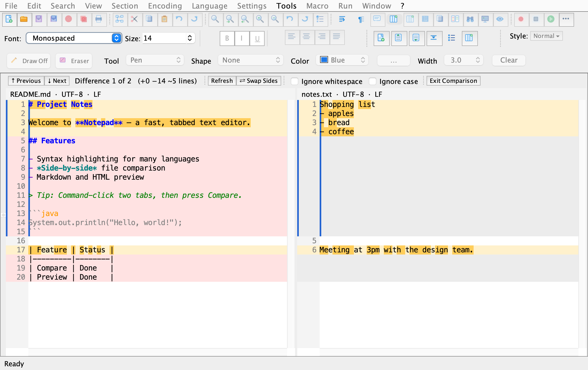Click the zoom in magnifier icon
The height and width of the screenshot is (370, 588).
click(260, 19)
